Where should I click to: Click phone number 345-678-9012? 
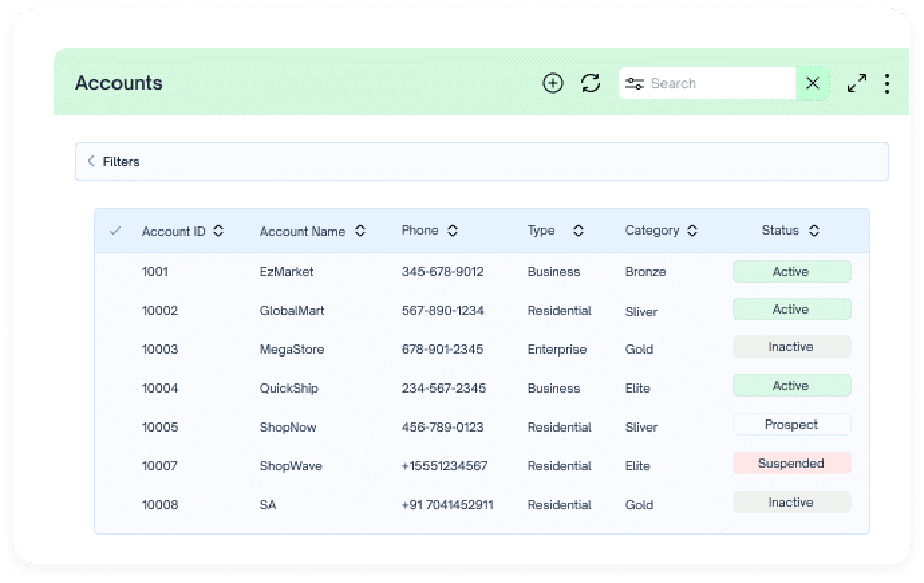[x=443, y=271]
